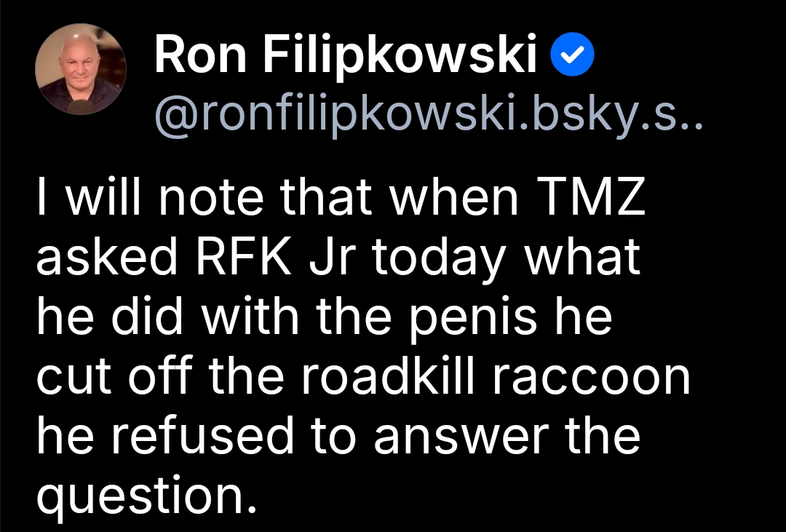786x532 pixels.
Task: Click the word "note" in first line
Action: point(210,199)
